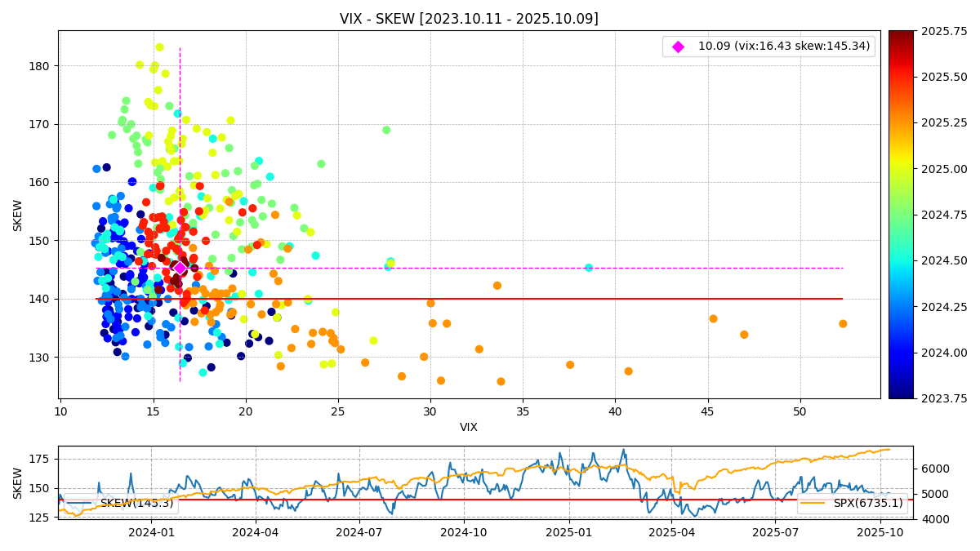Select the 2025.00 colorbar tick label
980x551 pixels.
coord(944,169)
